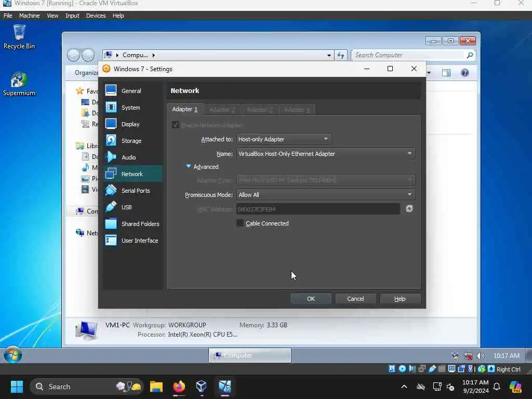Click the help question mark in Computer window
This screenshot has height=399, width=532.
465,73
